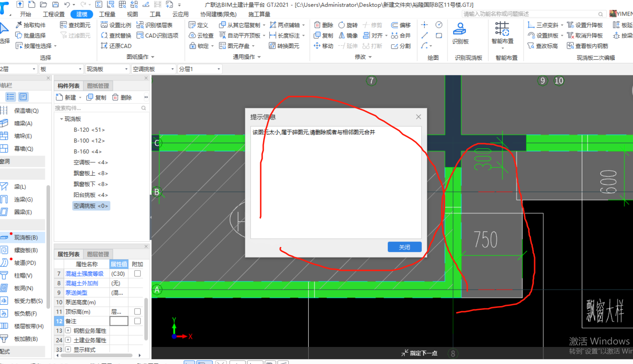Open the 现浇板 component type dropdown
The image size is (633, 364).
[x=108, y=69]
